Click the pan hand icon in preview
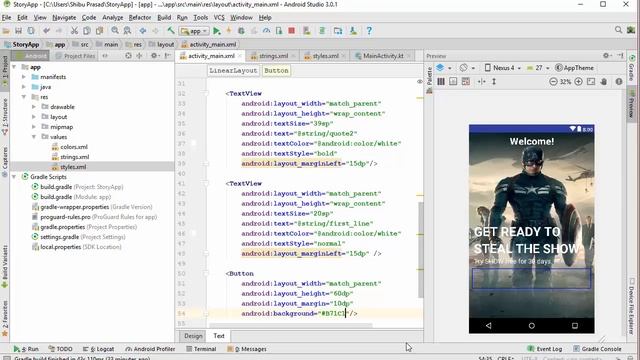The image size is (640, 360). tap(604, 82)
